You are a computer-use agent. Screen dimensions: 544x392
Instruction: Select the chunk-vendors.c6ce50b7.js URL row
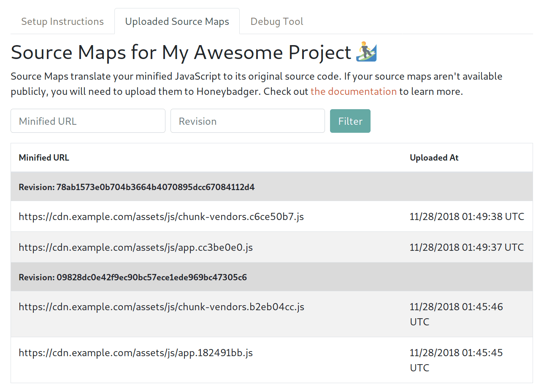[161, 217]
